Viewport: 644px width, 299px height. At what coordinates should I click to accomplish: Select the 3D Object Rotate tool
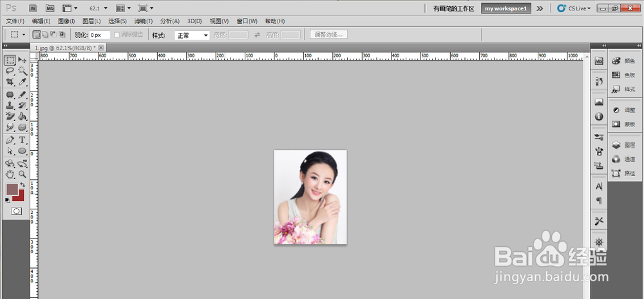[x=10, y=164]
